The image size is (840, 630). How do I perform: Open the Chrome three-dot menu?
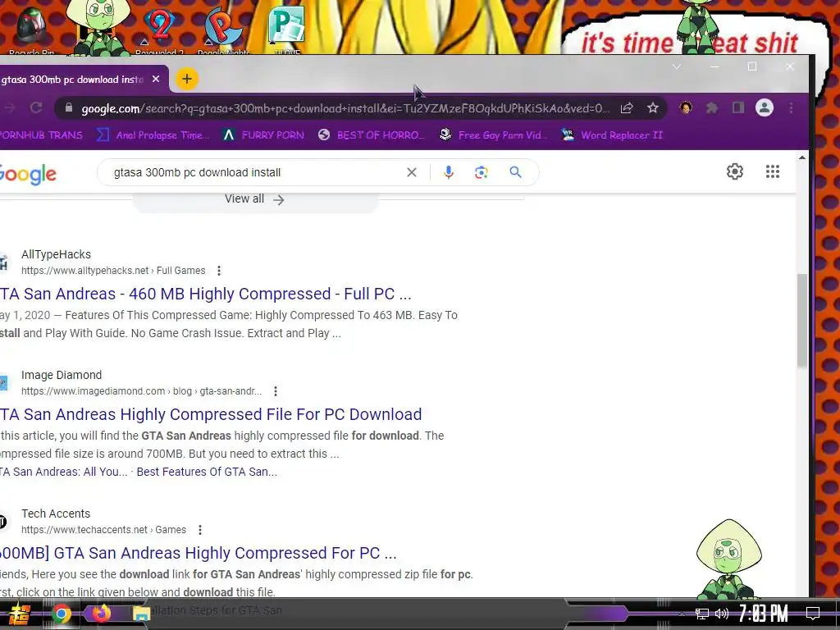(x=791, y=108)
